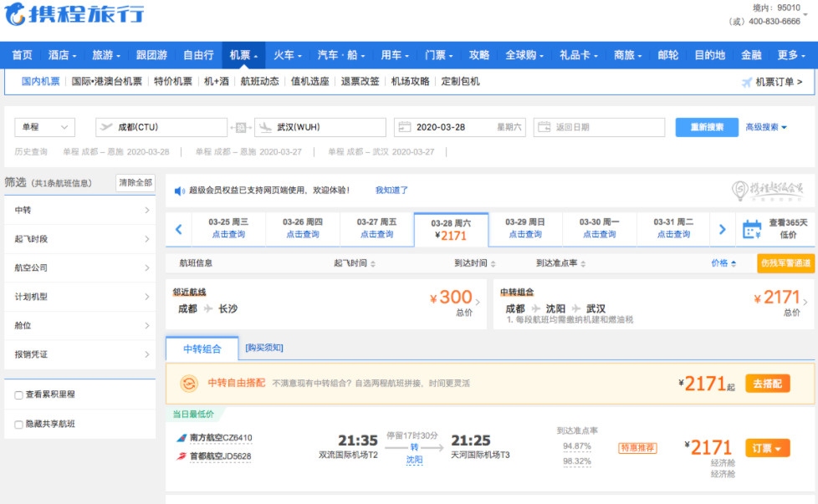Screen dimensions: 818x504
Task: Enable 查看累积里程 checkbox
Action: coord(19,395)
